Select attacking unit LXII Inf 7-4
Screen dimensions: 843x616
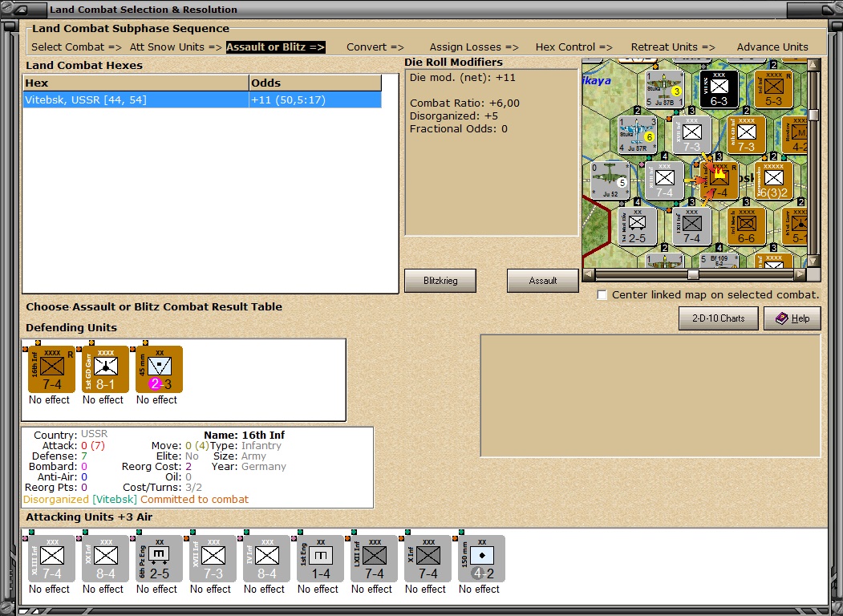point(375,558)
